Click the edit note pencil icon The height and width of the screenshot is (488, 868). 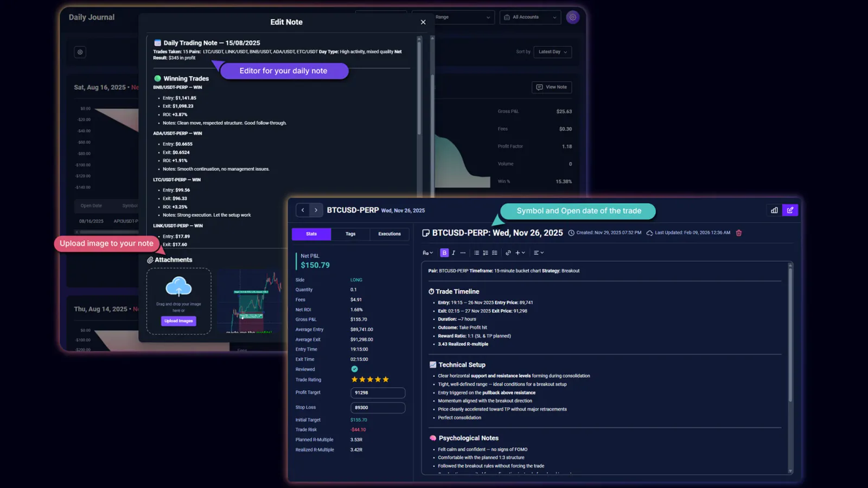click(790, 210)
